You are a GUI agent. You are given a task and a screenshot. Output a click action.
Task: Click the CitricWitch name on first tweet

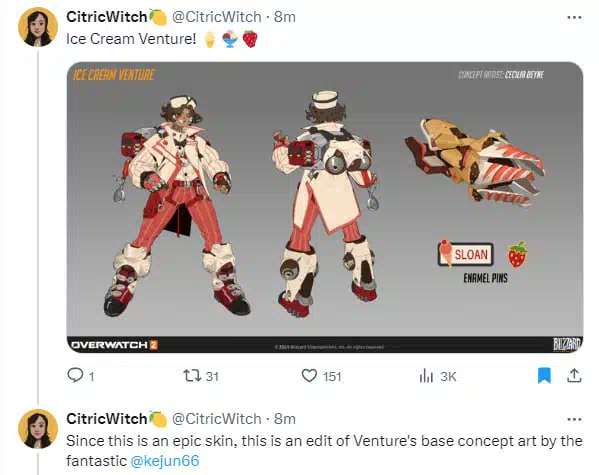pos(107,17)
